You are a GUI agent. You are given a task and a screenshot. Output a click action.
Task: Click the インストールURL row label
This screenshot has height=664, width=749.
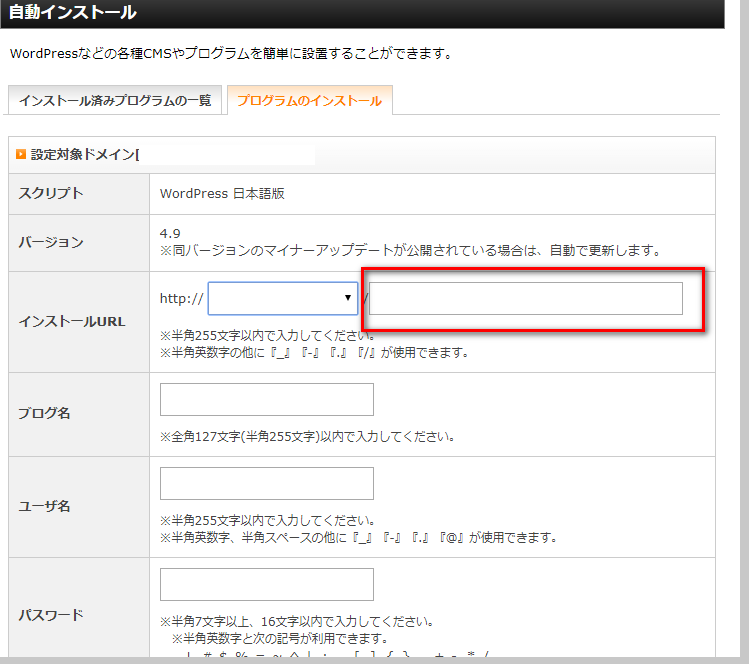72,322
